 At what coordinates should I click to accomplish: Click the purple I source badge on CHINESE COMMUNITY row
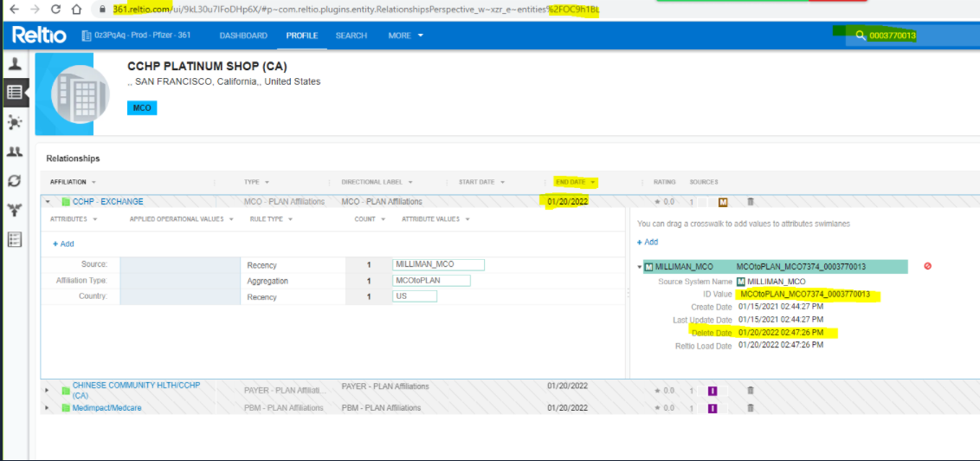click(712, 391)
